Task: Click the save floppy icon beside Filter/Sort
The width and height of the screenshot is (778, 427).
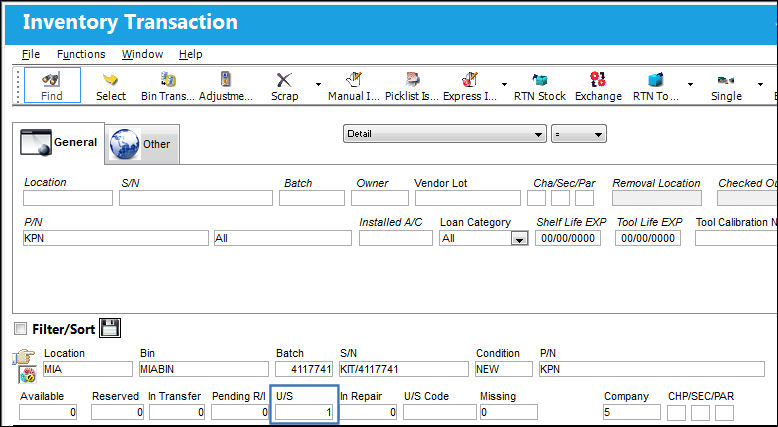Action: click(110, 328)
